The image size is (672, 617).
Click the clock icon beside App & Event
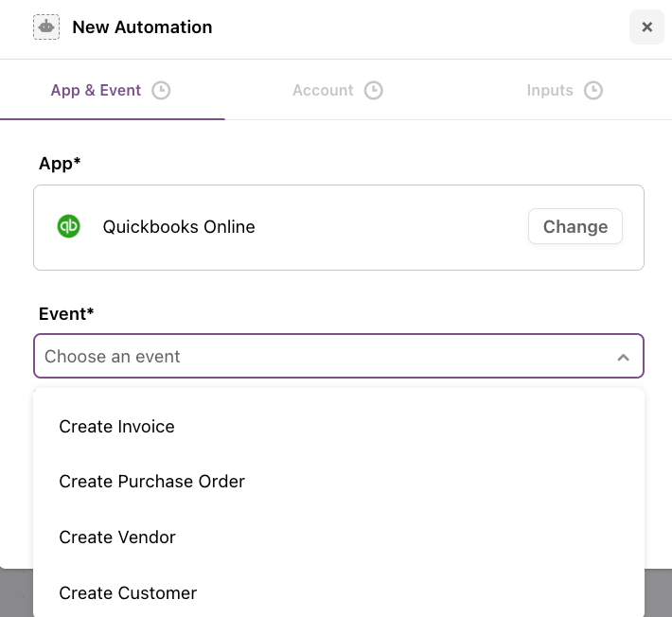point(161,91)
